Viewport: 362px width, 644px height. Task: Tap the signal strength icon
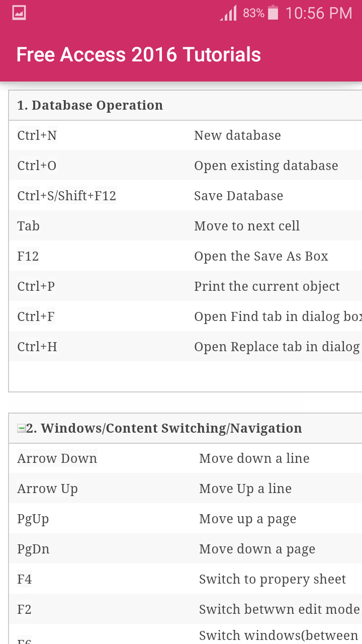pyautogui.click(x=229, y=13)
